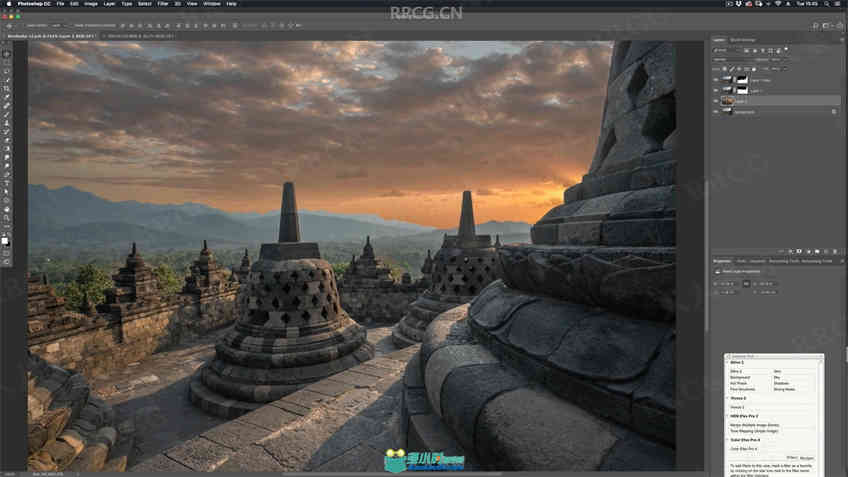Image resolution: width=848 pixels, height=477 pixels.
Task: Filter layers by pixel layers icon
Action: tap(747, 50)
